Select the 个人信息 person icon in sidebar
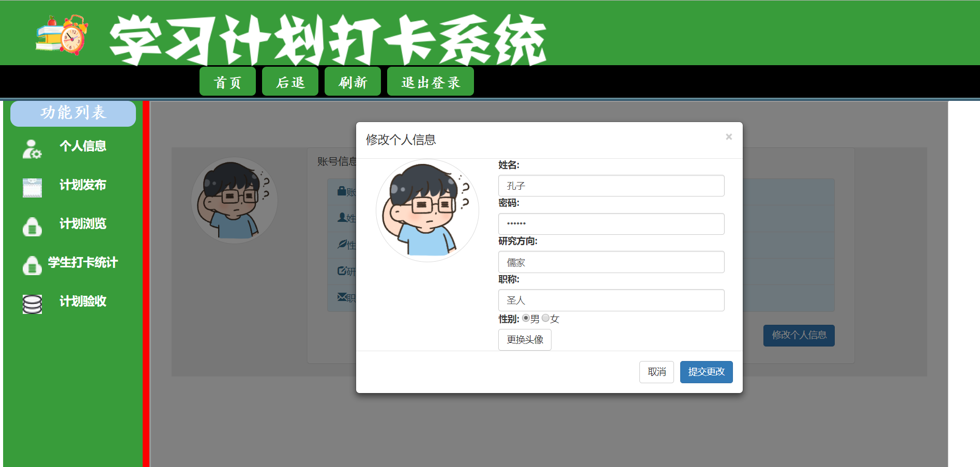 [32, 147]
